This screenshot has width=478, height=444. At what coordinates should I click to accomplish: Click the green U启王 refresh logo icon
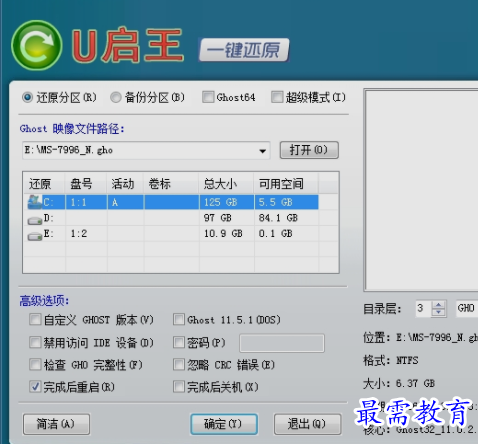[x=37, y=45]
